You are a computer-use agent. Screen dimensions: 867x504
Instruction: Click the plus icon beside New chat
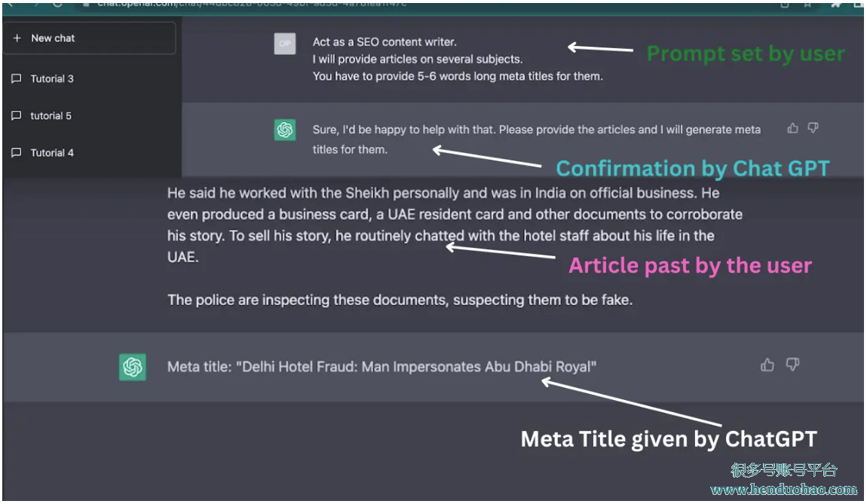(x=17, y=38)
